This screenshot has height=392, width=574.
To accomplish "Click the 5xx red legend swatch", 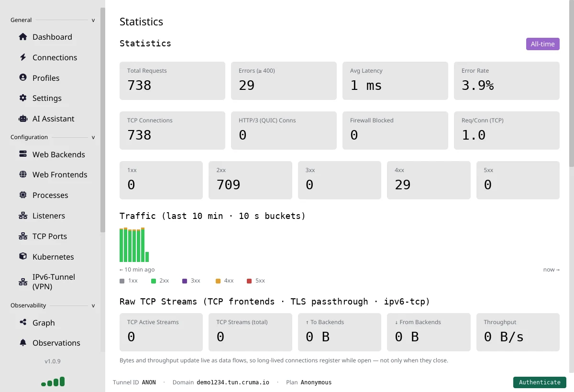I will pyautogui.click(x=249, y=281).
